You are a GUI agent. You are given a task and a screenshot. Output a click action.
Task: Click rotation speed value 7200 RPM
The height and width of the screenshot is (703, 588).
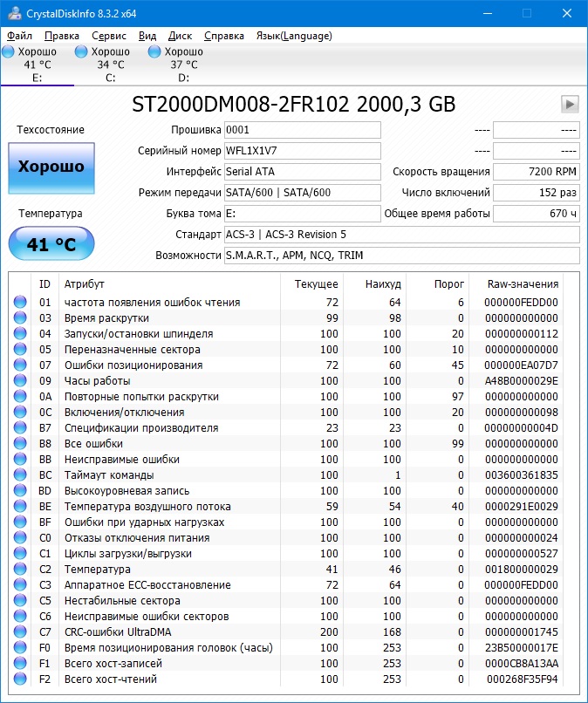coord(537,172)
